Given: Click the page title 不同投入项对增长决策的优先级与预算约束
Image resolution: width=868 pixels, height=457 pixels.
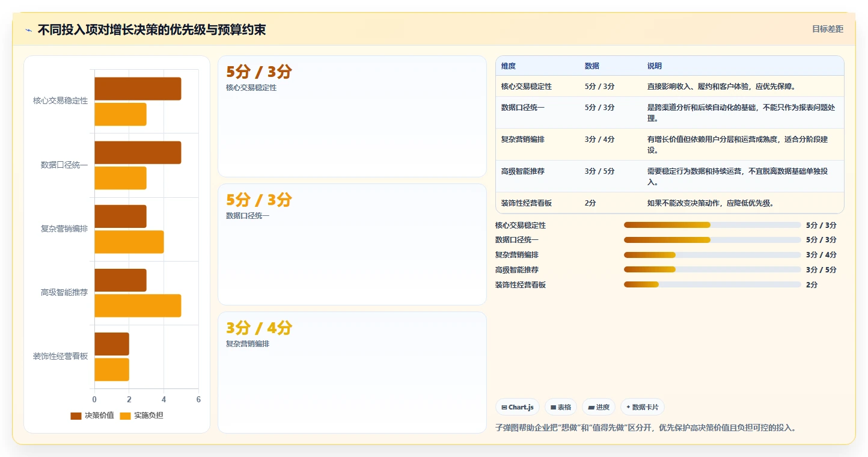Looking at the screenshot, I should (x=151, y=30).
